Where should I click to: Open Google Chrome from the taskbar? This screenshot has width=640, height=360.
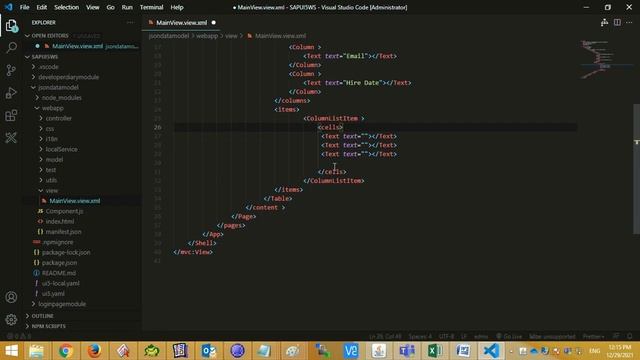(65, 351)
